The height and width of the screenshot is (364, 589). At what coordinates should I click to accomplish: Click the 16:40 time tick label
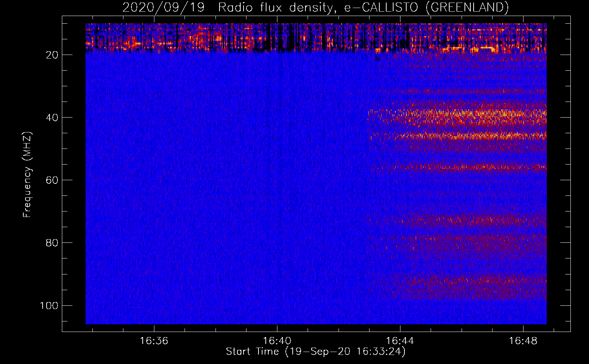(x=277, y=341)
